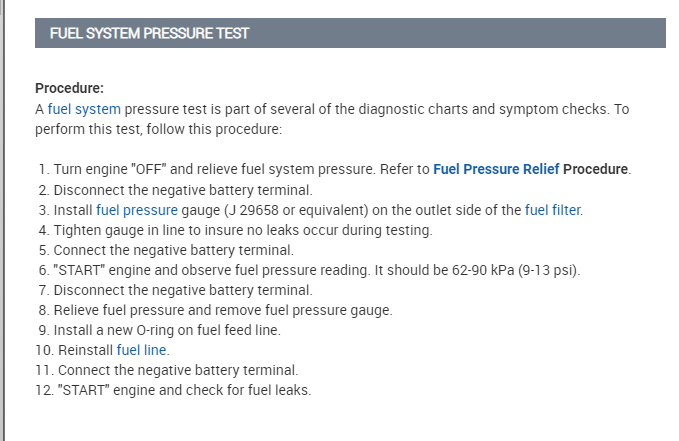This screenshot has width=679, height=441.
Task: Click the bold "Procedure:" heading
Action: (x=69, y=88)
